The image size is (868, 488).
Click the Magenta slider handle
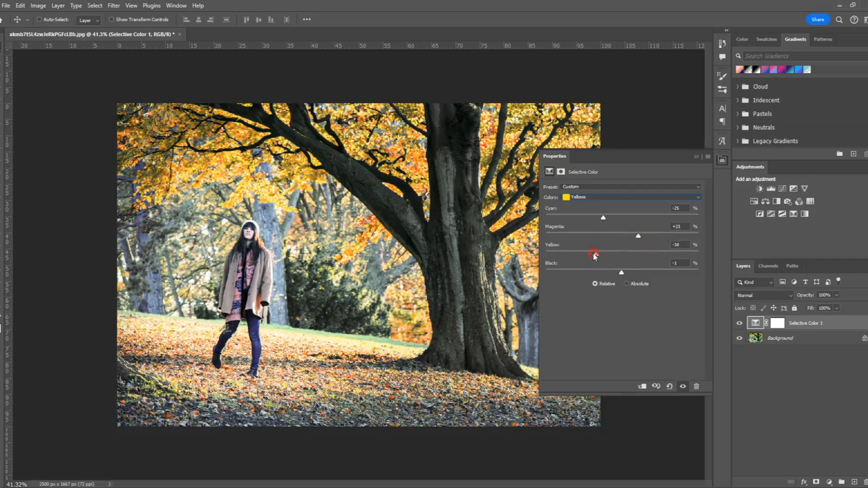638,236
